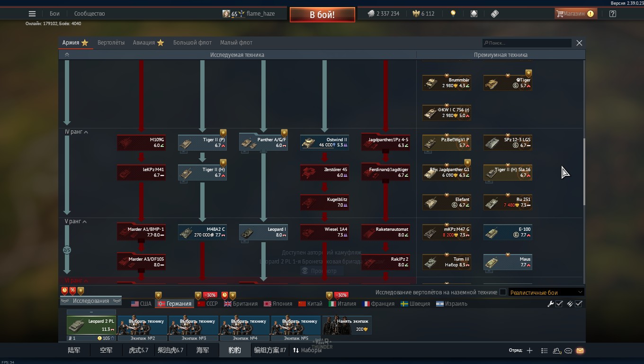Select the США nation tab

141,304
